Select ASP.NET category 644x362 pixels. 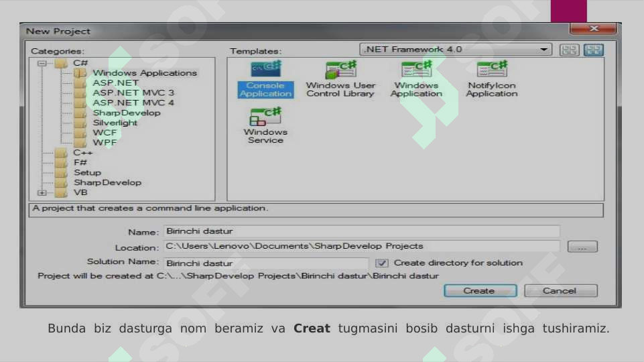coord(115,83)
